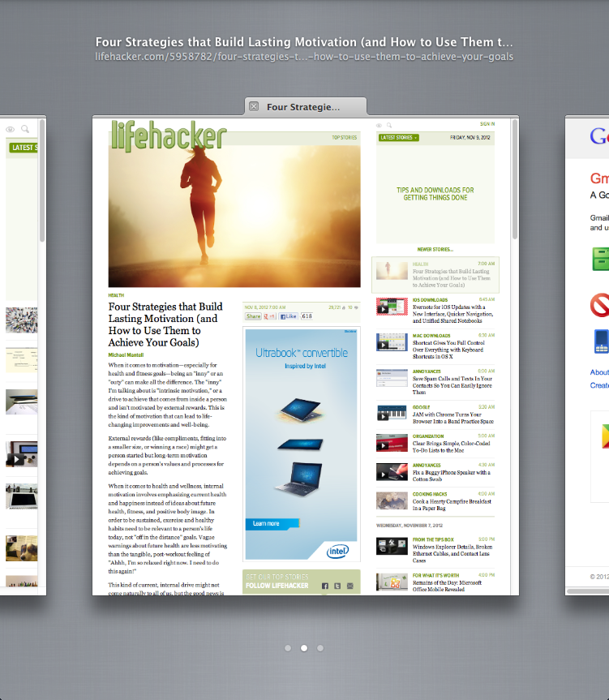
Task: Click the blue mobile phone icon in Gmail tab
Action: [602, 341]
